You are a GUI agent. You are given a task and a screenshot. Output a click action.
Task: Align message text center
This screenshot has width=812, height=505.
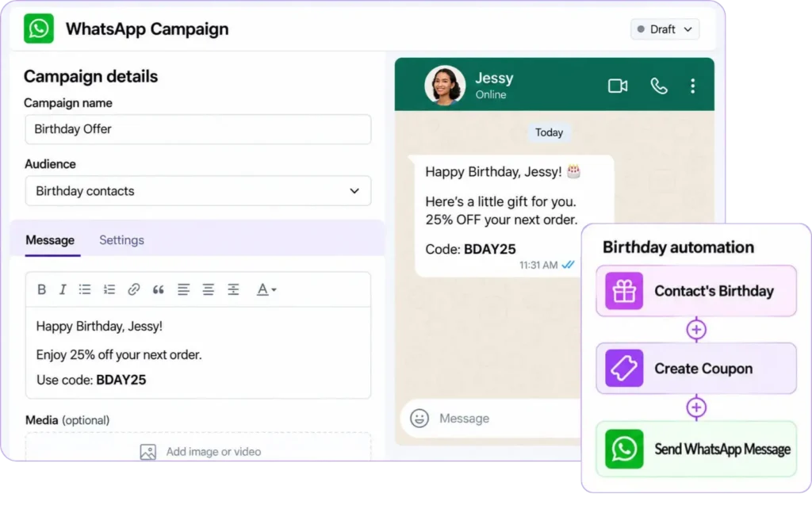pyautogui.click(x=209, y=289)
